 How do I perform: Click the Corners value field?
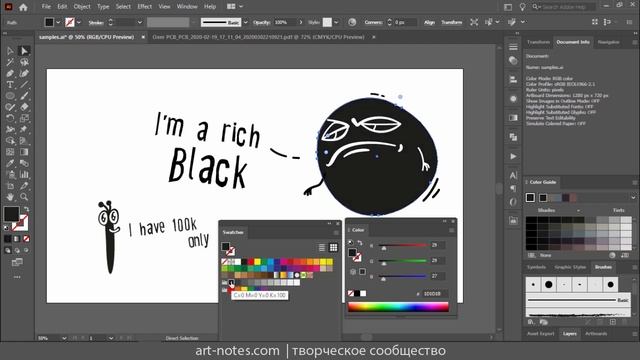[x=405, y=22]
